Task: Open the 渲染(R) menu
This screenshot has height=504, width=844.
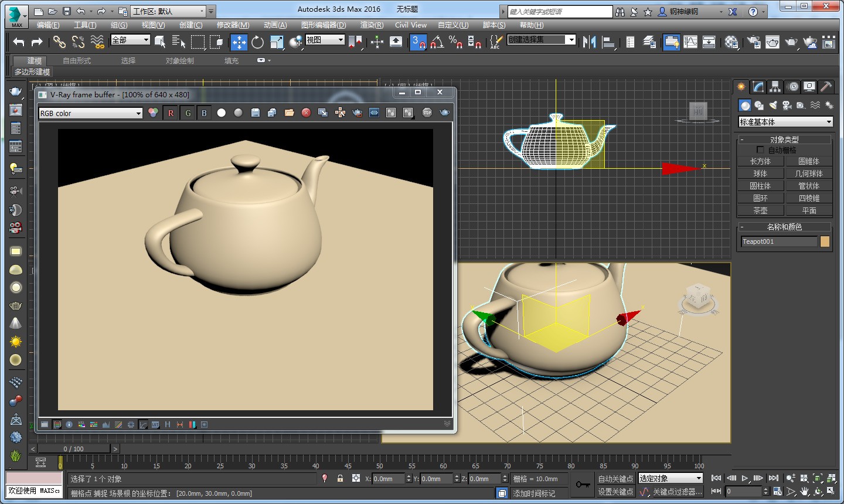Action: [x=372, y=25]
